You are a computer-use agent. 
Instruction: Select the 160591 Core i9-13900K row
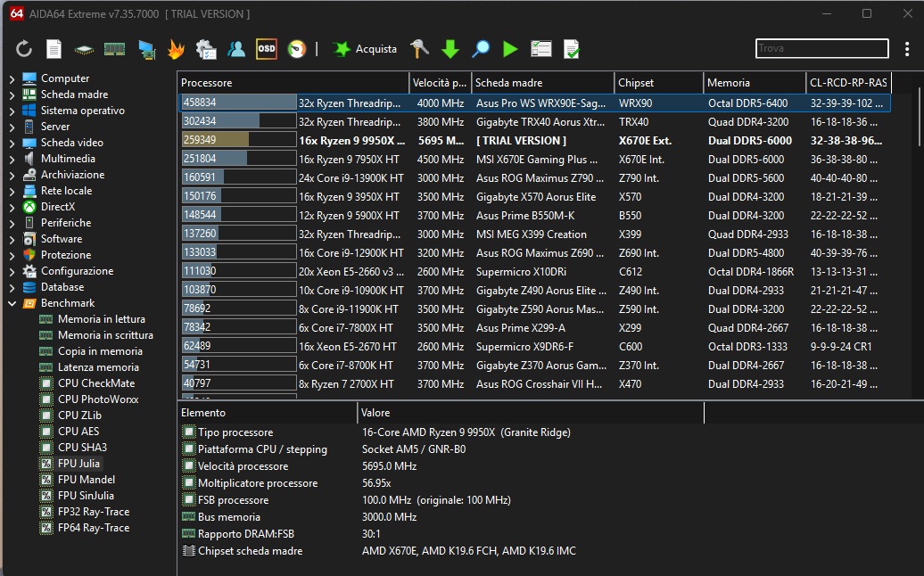tap(534, 177)
